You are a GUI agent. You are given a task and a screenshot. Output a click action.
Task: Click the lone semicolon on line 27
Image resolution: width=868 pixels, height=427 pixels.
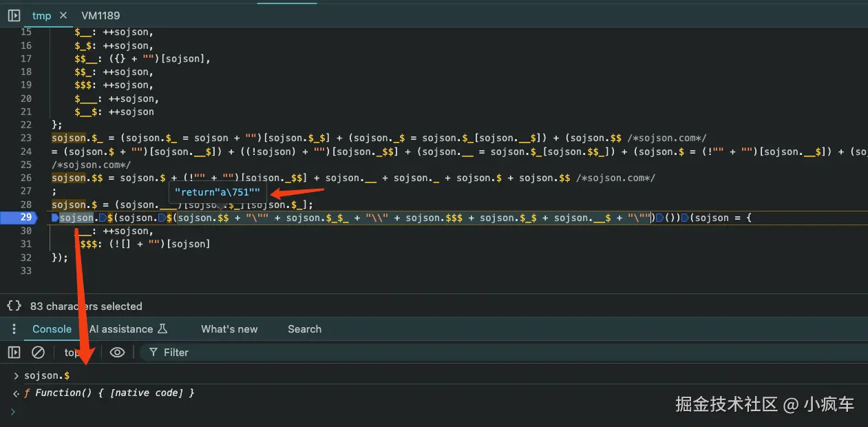54,191
